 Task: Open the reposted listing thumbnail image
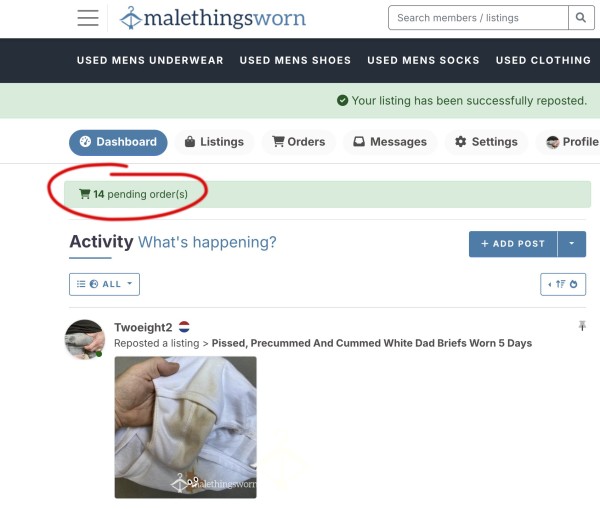(186, 427)
